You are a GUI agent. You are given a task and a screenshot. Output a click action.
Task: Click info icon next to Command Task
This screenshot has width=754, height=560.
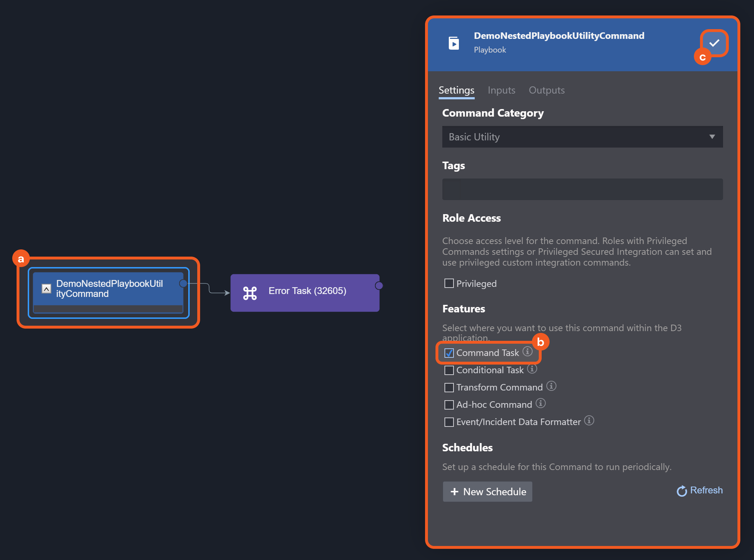pyautogui.click(x=527, y=351)
